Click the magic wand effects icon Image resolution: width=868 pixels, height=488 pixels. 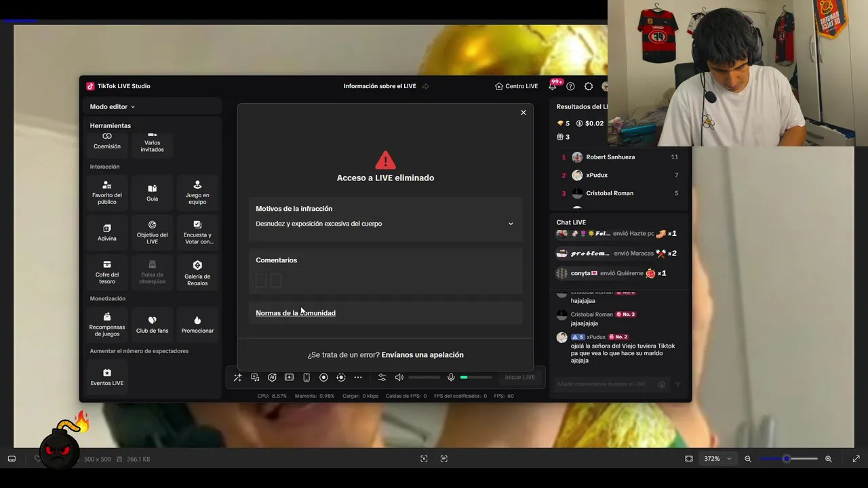point(237,378)
